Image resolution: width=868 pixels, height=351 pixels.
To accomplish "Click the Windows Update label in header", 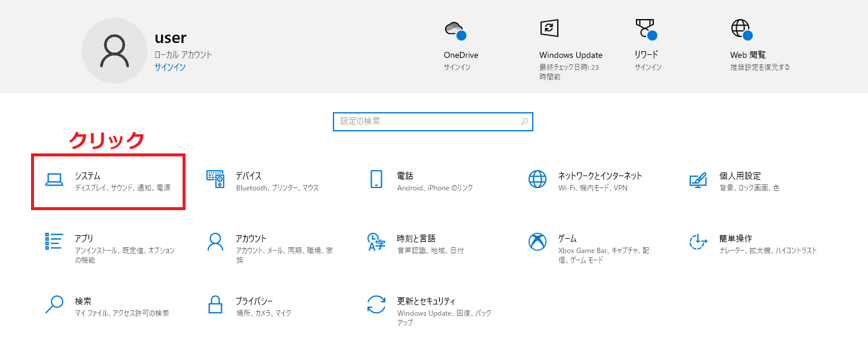I will (571, 55).
